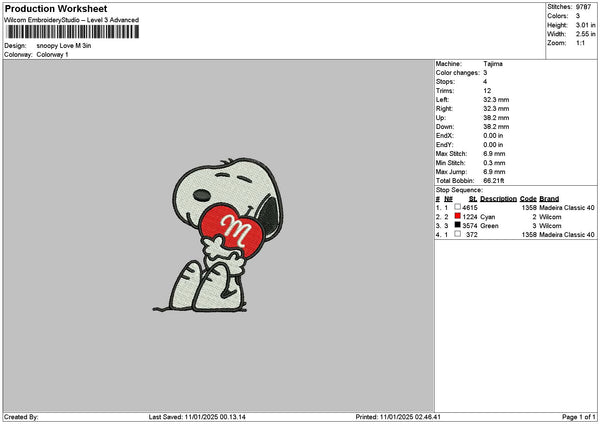Select stitch count 1224 in stop 2
The image size is (600, 424).
pos(470,217)
